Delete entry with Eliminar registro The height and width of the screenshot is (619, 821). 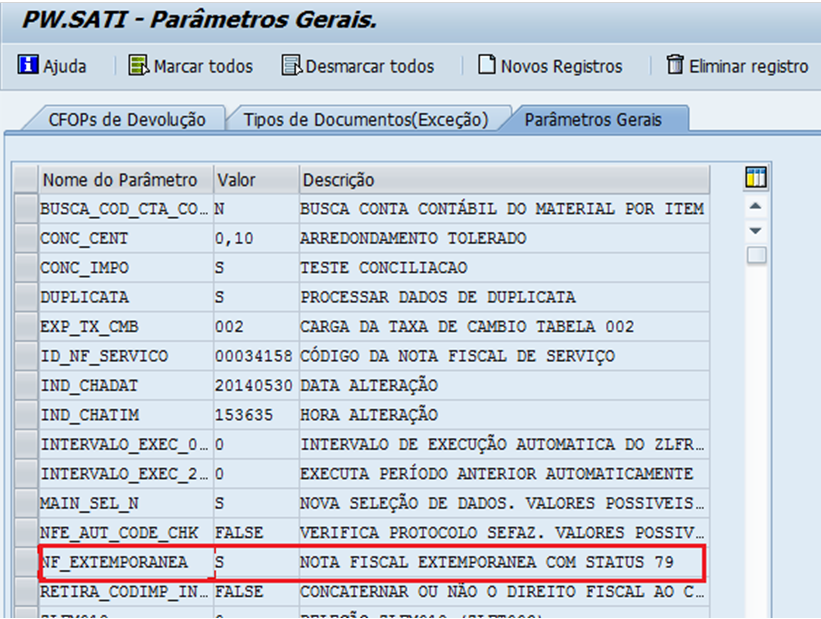737,66
